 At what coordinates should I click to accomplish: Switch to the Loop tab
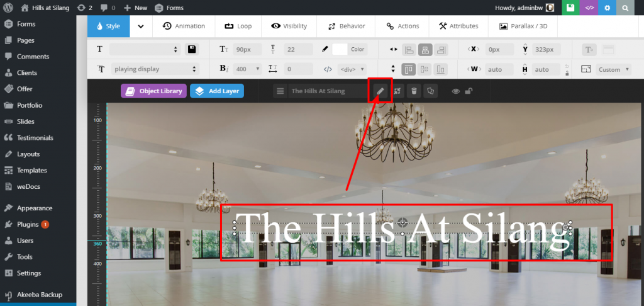tap(238, 26)
